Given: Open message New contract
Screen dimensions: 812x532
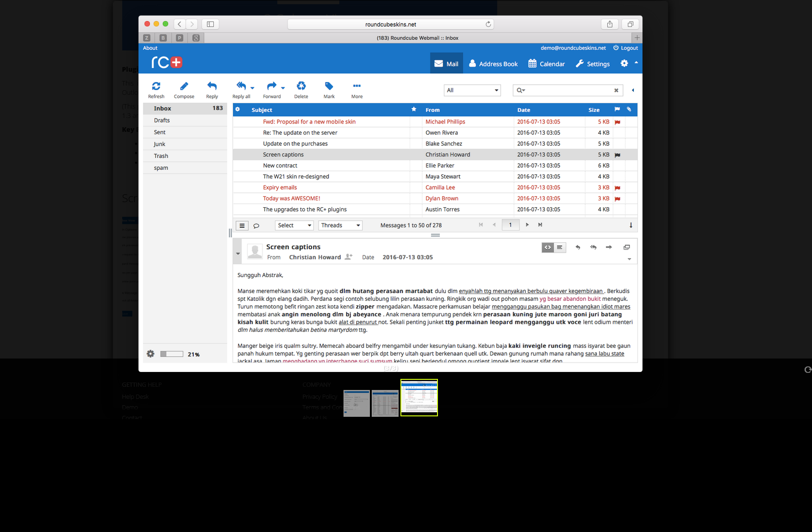Looking at the screenshot, I should tap(435, 166).
